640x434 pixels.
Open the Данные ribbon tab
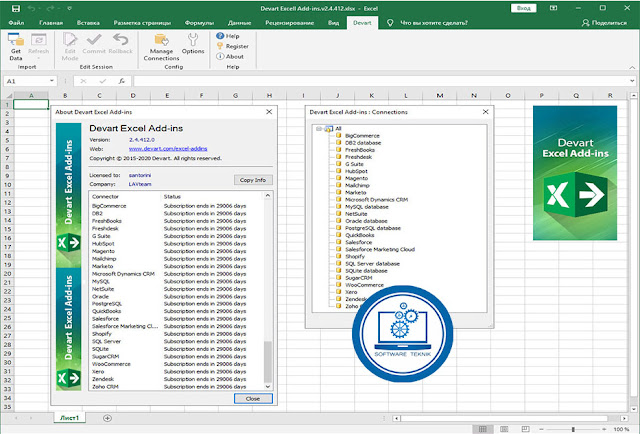[240, 23]
